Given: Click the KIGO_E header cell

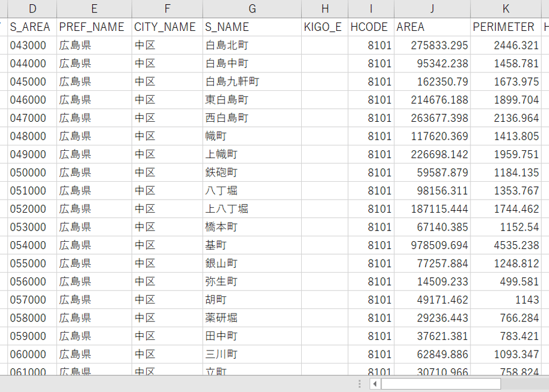Looking at the screenshot, I should click(x=325, y=27).
